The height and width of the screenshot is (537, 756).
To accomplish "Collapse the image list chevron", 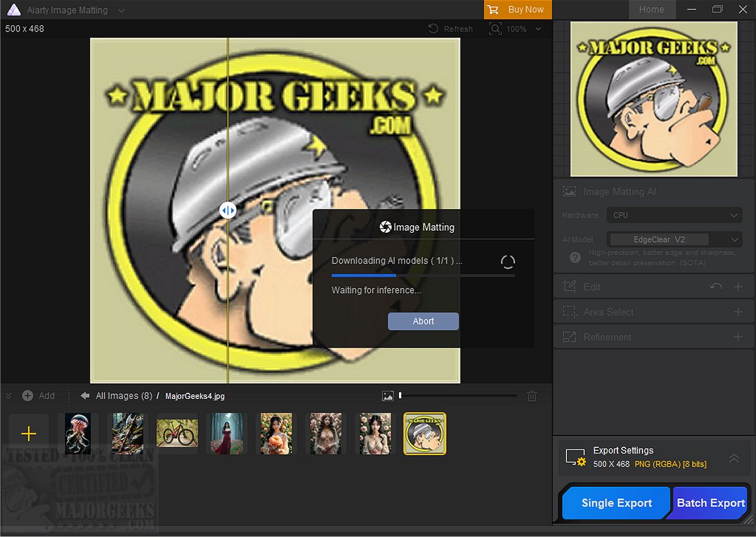I will pos(9,396).
